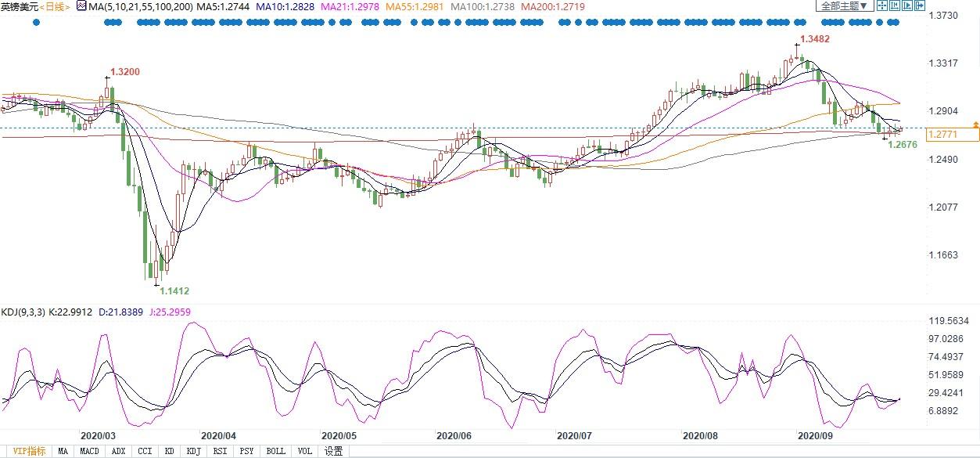980x458 pixels.
Task: Switch to the MACD indicator tab
Action: [x=89, y=451]
